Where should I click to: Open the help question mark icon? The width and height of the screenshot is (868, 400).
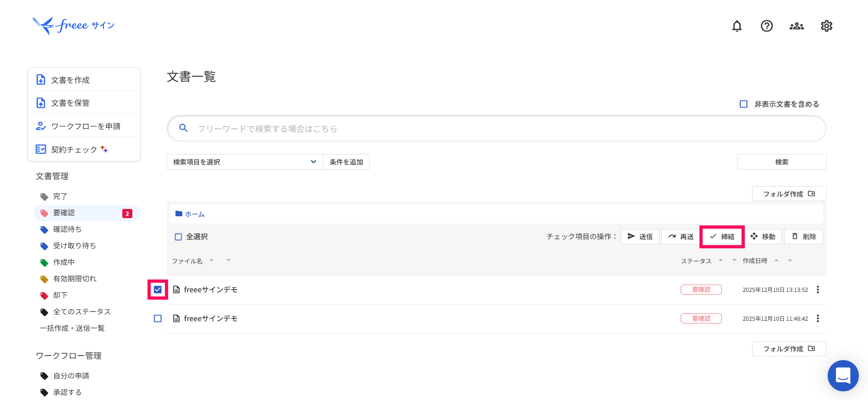pyautogui.click(x=767, y=26)
